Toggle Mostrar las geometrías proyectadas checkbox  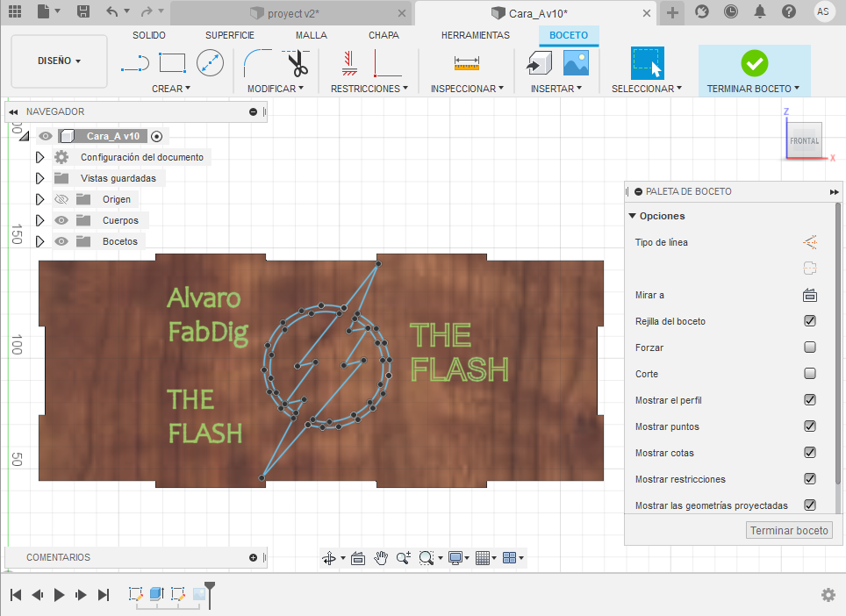pyautogui.click(x=809, y=505)
